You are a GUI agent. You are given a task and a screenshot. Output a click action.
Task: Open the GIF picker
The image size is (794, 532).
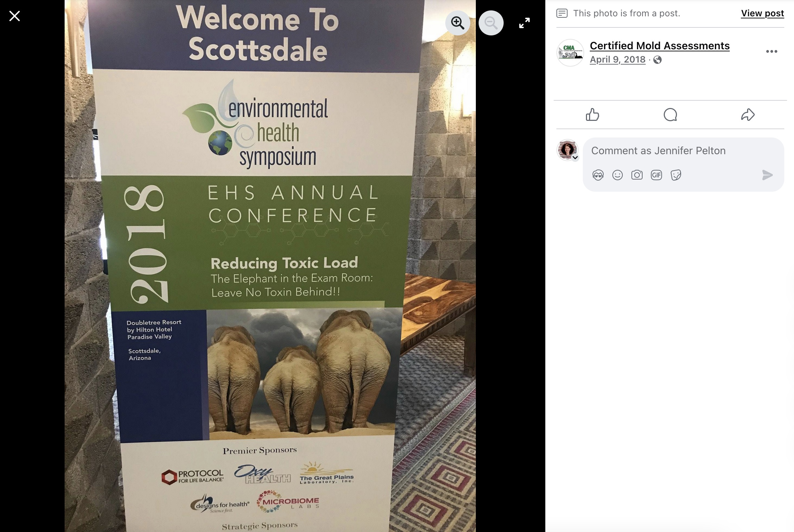pos(656,175)
